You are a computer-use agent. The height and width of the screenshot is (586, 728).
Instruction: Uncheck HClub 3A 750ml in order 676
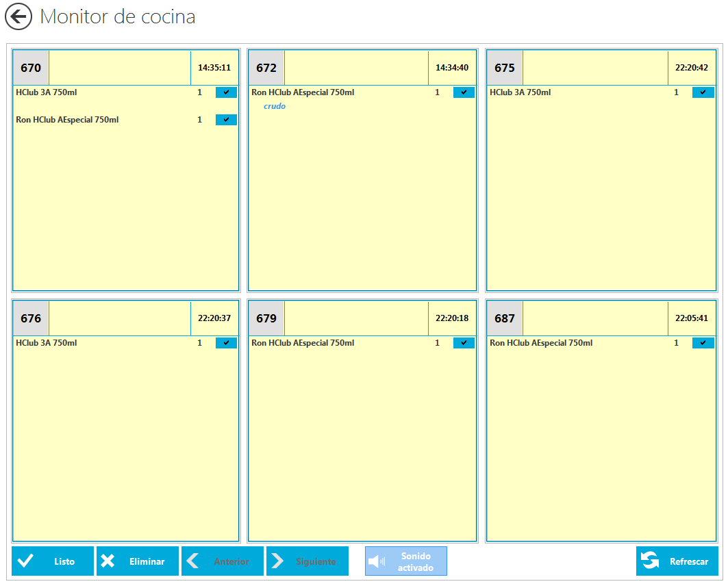click(226, 342)
